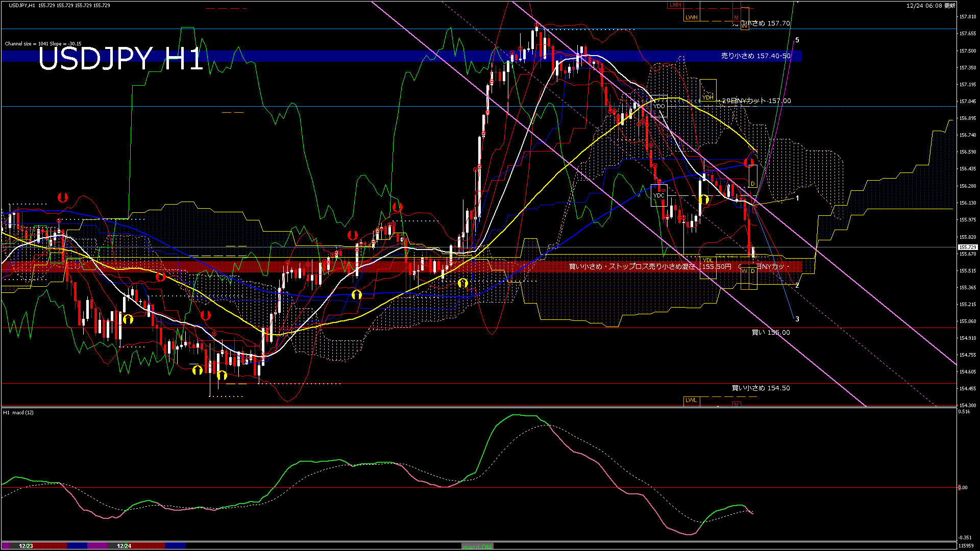
Task: Click the 12/24 date marker
Action: [124, 546]
